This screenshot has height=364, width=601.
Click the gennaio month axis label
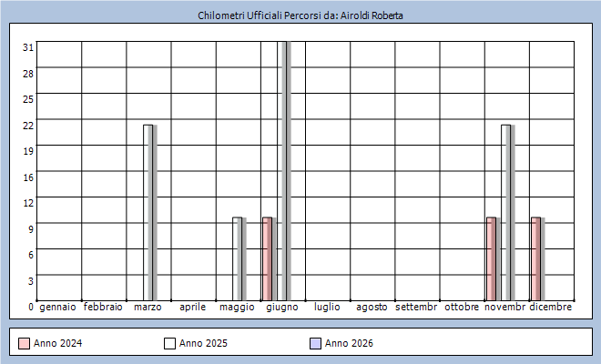pos(58,308)
